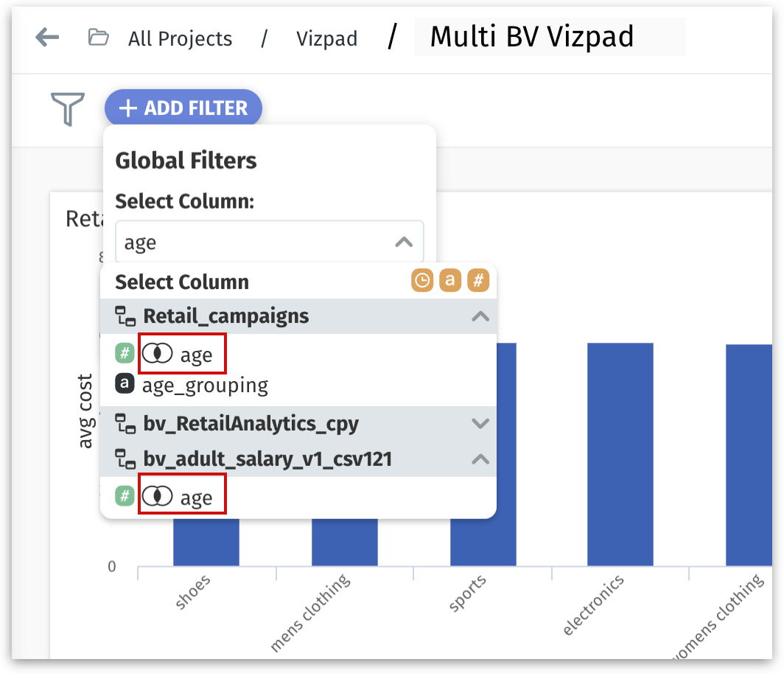The width and height of the screenshot is (784, 676).
Task: Click the back arrow beside the breadcrumb
Action: (47, 37)
